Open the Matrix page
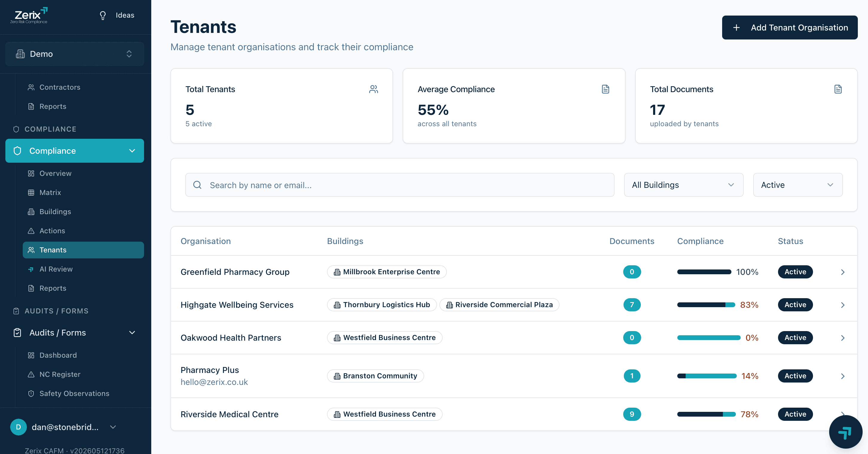Image resolution: width=868 pixels, height=454 pixels. point(83,193)
